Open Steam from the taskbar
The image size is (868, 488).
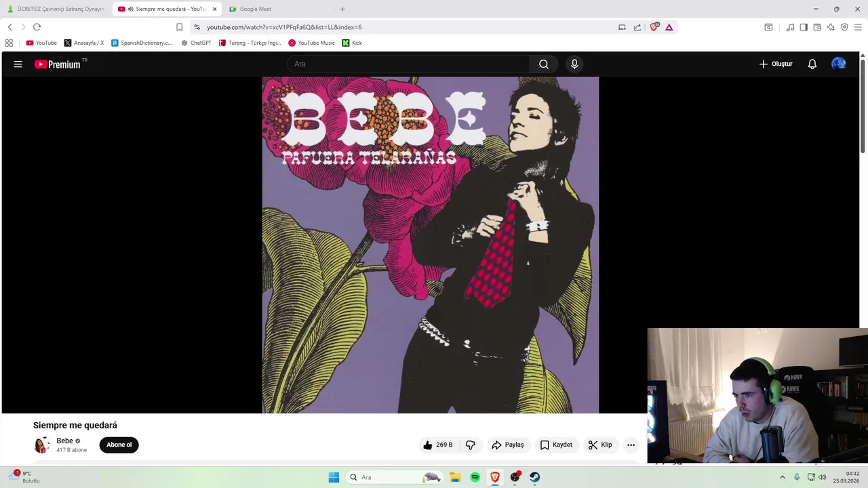[x=535, y=477]
